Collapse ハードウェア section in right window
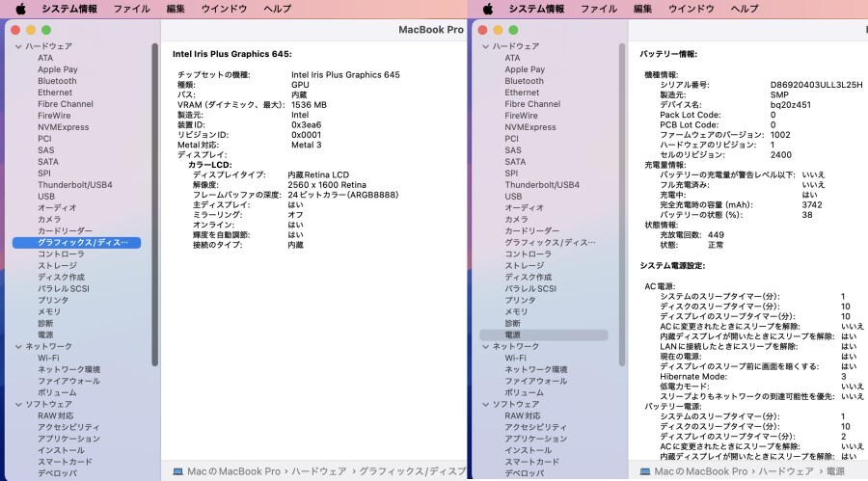This screenshot has height=481, width=868. [485, 46]
